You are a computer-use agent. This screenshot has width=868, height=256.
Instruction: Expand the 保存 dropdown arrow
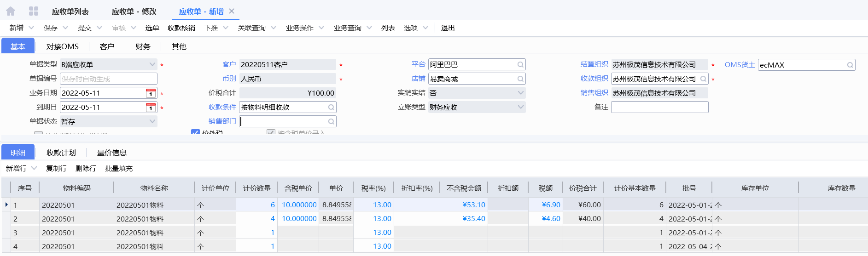pos(65,28)
